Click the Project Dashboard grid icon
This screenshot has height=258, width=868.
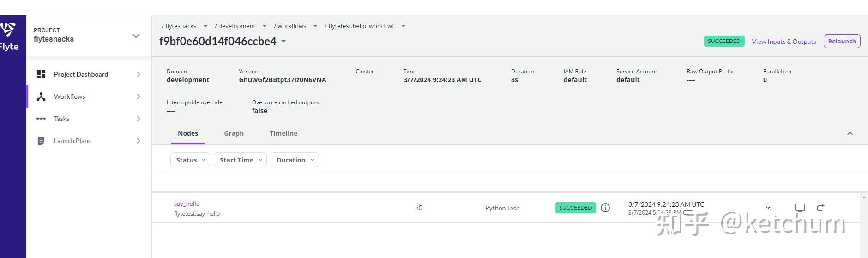(41, 74)
